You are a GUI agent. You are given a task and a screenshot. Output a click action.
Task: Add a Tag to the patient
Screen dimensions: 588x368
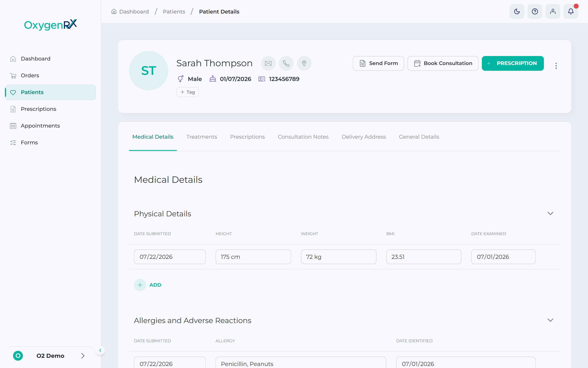pos(188,92)
